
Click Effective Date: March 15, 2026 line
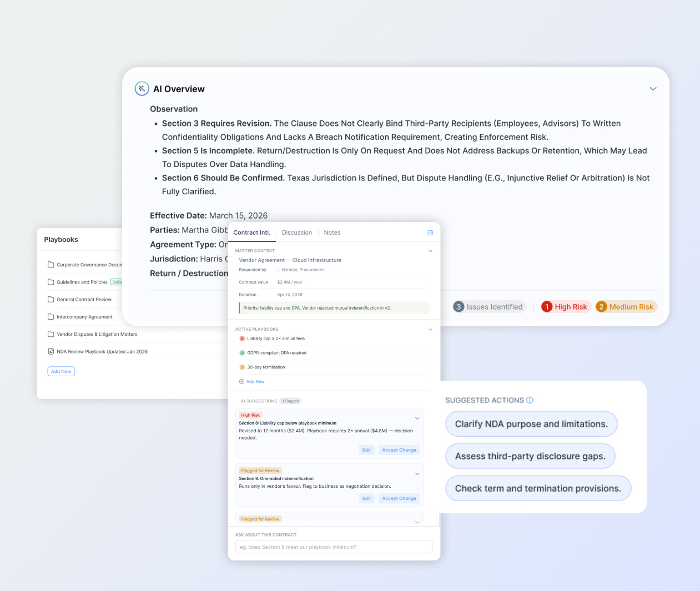[209, 216]
